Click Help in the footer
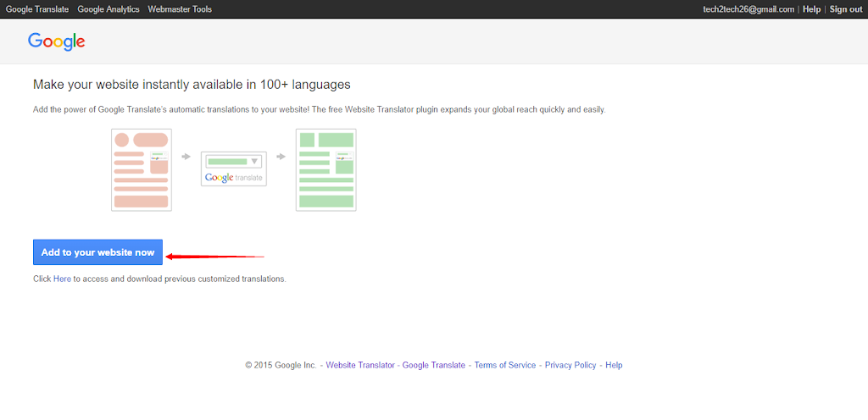The width and height of the screenshot is (868, 420). [x=614, y=365]
